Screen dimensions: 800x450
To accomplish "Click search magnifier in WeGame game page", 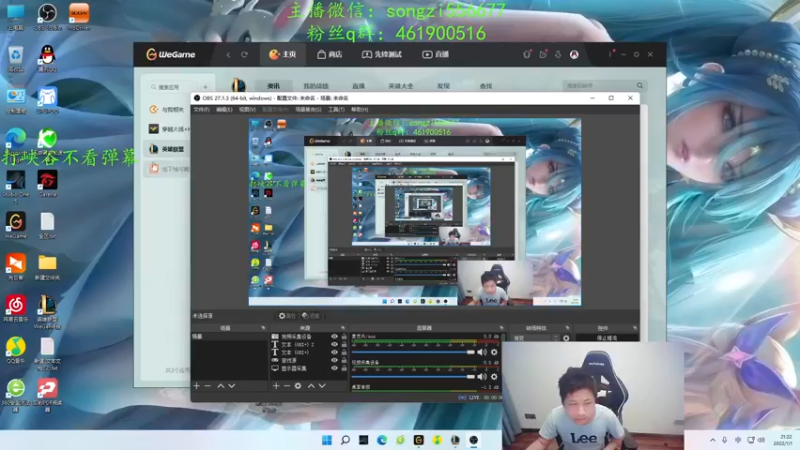I will tap(640, 86).
